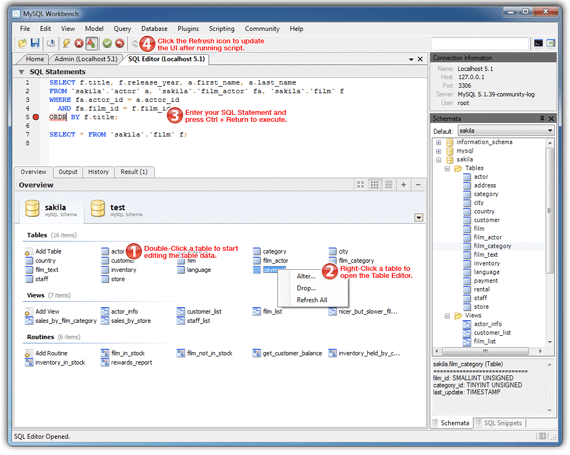Click Add Table icon
The height and width of the screenshot is (455, 570).
point(29,251)
